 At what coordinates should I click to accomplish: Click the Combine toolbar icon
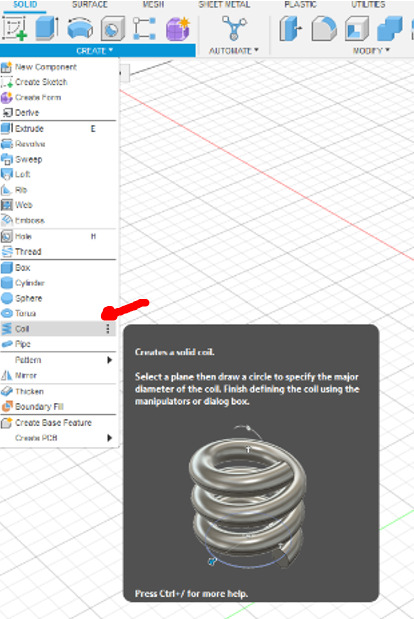pos(390,28)
